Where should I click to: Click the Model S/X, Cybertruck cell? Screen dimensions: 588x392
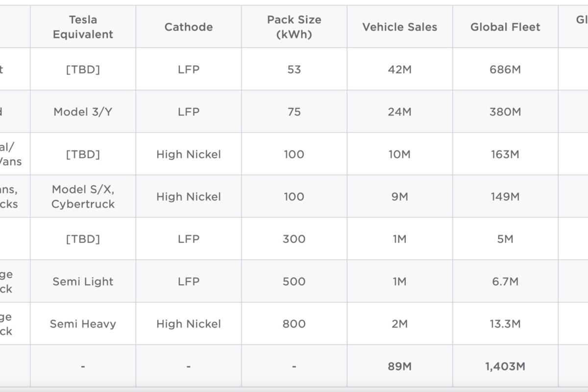tap(83, 196)
